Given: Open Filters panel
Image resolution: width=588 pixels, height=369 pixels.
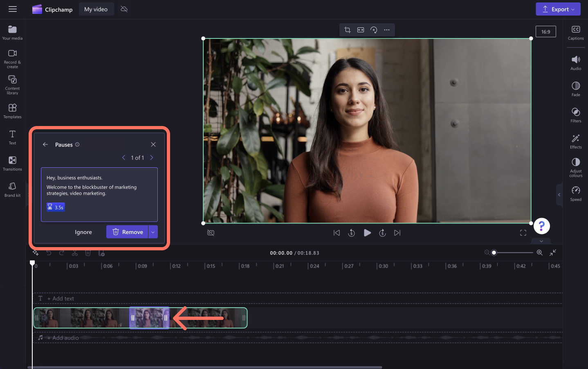Looking at the screenshot, I should [576, 115].
